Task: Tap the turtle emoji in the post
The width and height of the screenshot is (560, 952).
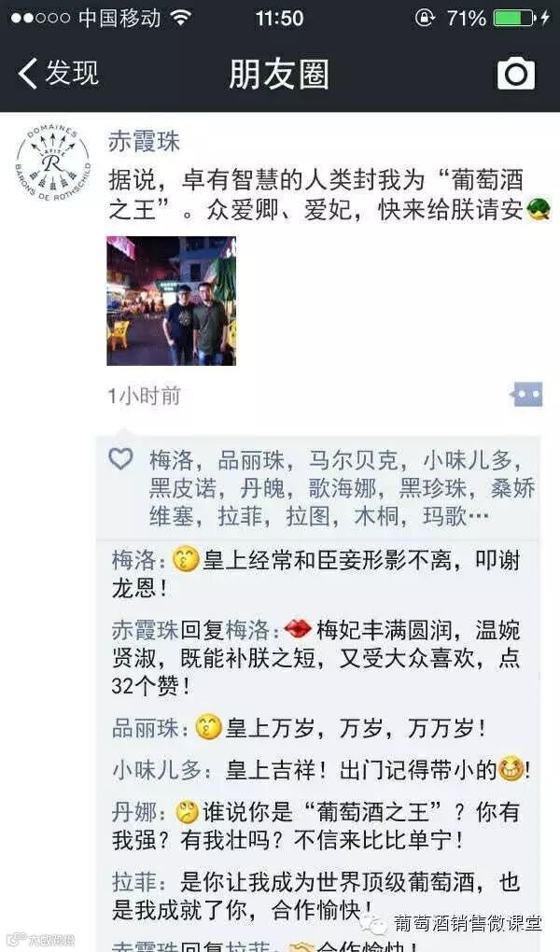Action: coord(539,209)
